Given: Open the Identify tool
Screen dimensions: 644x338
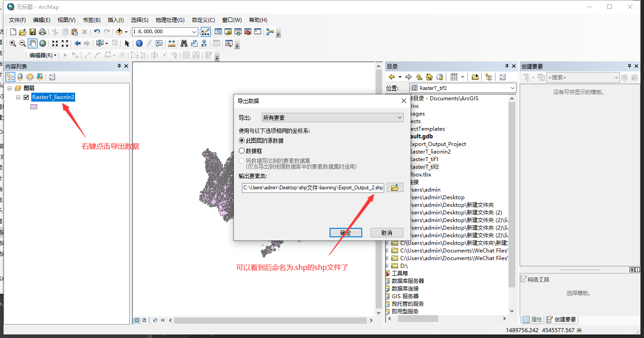Looking at the screenshot, I should click(139, 43).
